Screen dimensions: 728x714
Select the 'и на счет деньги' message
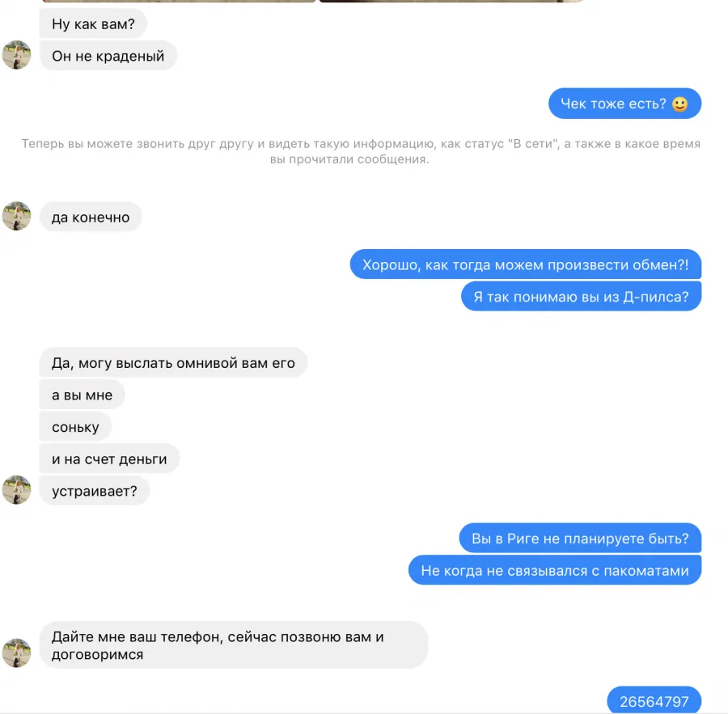[x=109, y=458]
